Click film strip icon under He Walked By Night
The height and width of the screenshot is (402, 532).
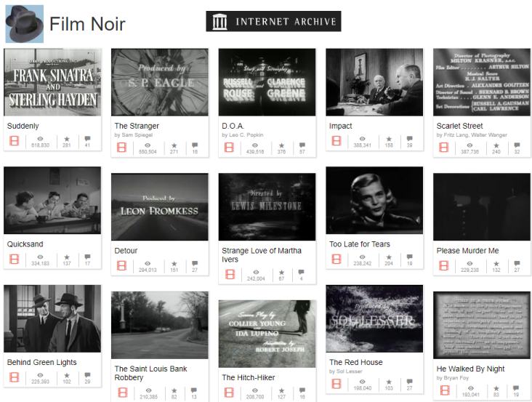pyautogui.click(x=445, y=390)
